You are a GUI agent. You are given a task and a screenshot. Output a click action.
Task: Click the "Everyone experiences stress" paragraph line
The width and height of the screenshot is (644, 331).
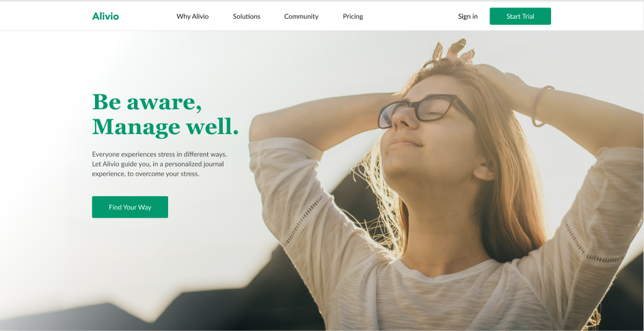159,155
